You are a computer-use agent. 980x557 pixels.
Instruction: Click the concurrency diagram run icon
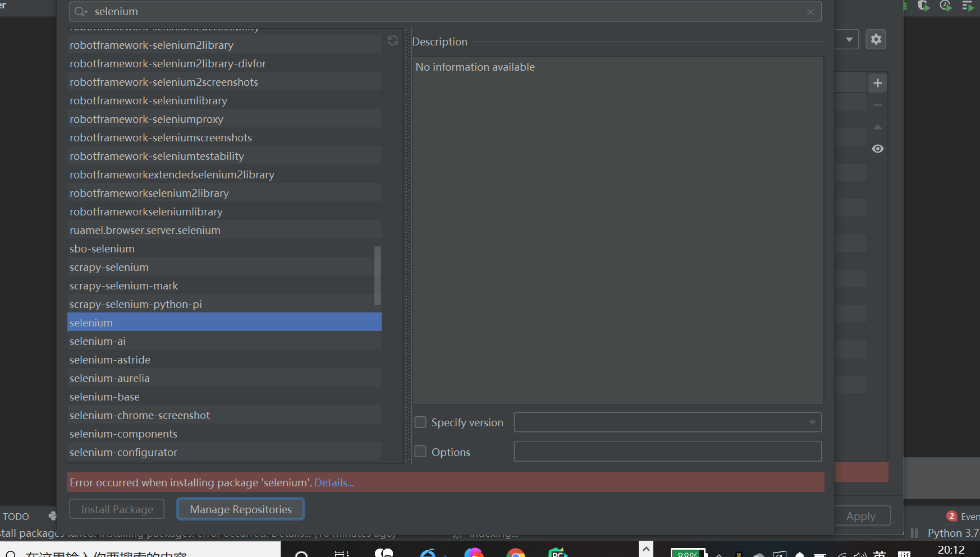968,6
